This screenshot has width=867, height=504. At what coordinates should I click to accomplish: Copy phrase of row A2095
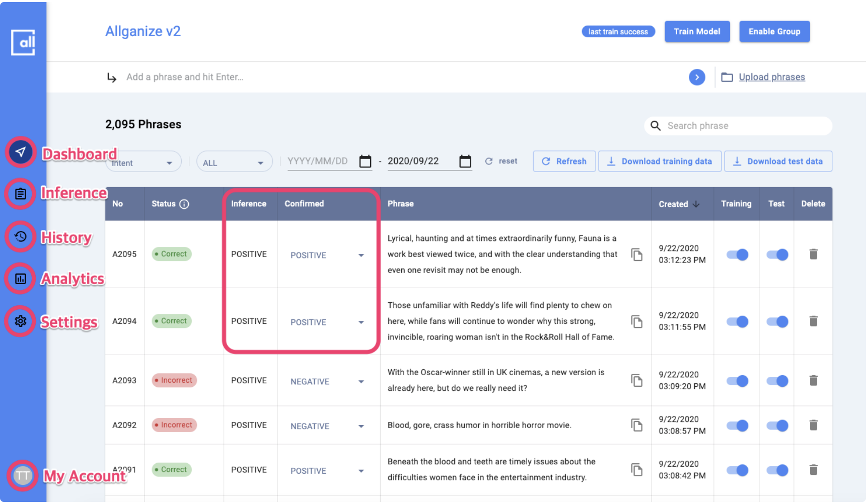637,255
